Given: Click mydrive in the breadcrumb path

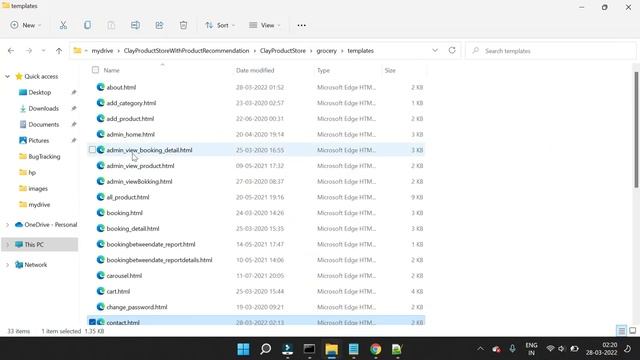Looking at the screenshot, I should pos(102,51).
